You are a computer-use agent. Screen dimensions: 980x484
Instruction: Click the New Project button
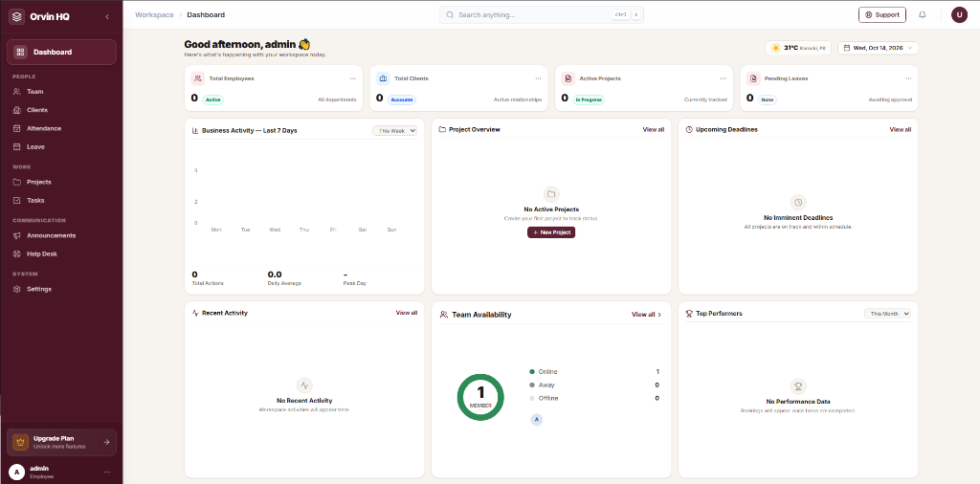551,232
